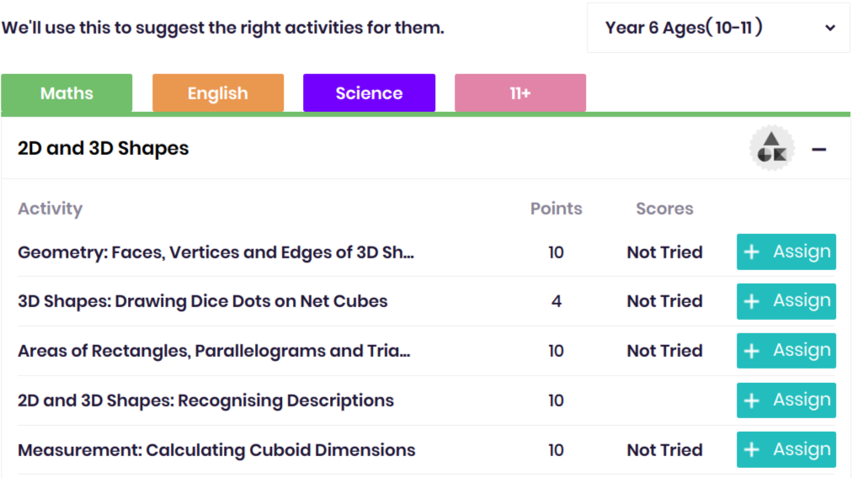Switch to the English tab
This screenshot has height=478, width=868.
click(218, 93)
